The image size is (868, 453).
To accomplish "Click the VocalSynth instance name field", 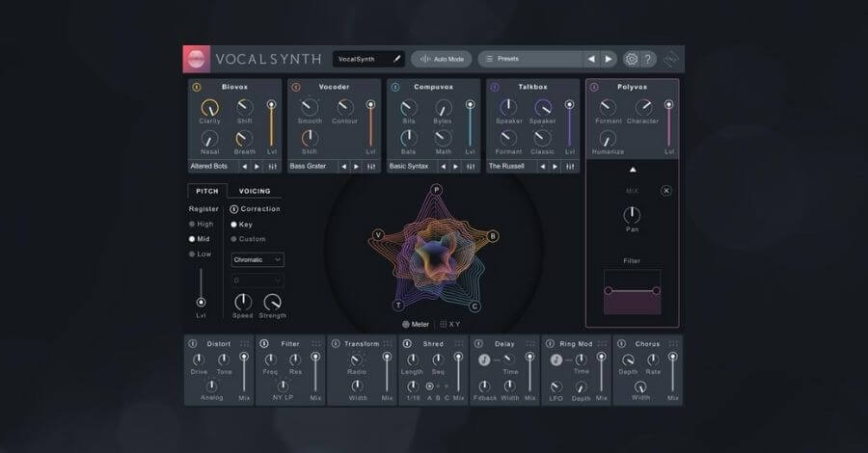I will [368, 59].
